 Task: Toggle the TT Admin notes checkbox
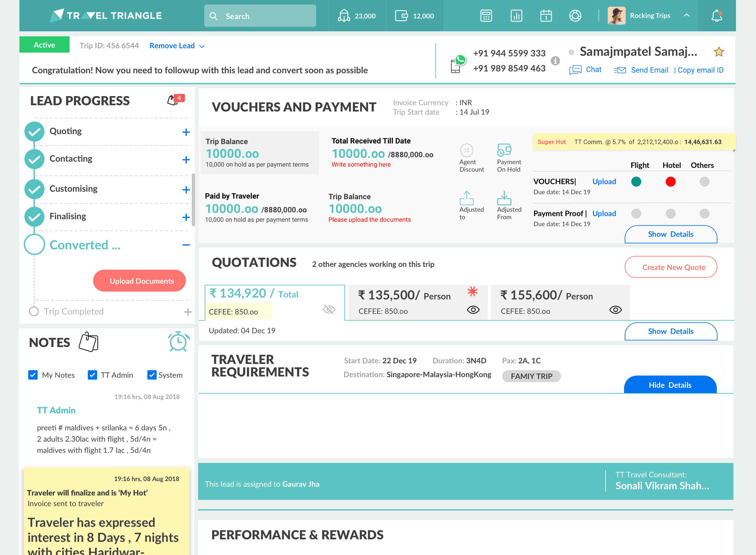(x=92, y=375)
